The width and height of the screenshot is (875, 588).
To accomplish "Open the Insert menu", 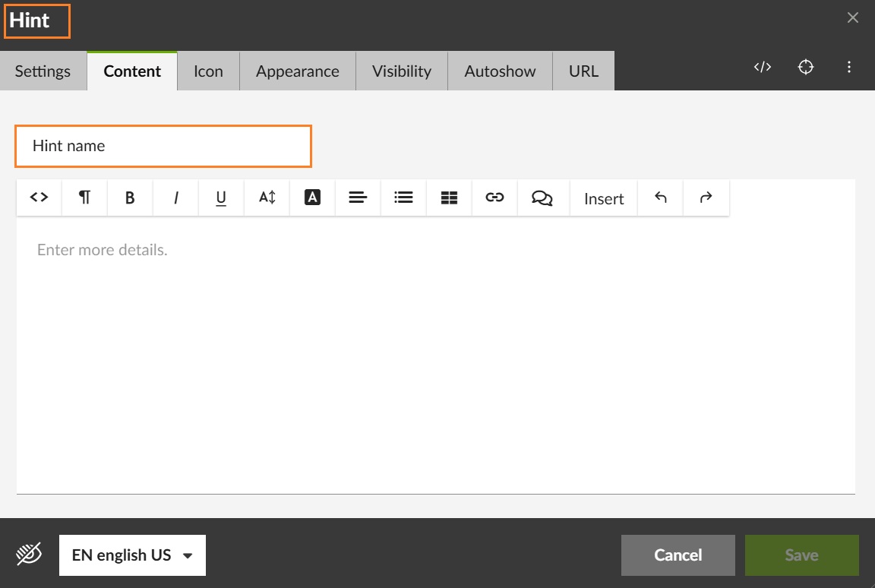I will tap(604, 198).
